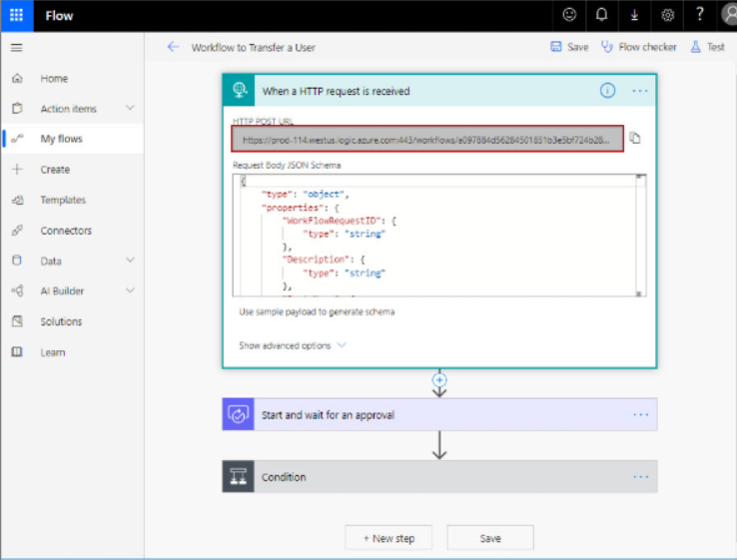Click the HTTP request globe icon
The height and width of the screenshot is (560, 737).
tap(239, 90)
